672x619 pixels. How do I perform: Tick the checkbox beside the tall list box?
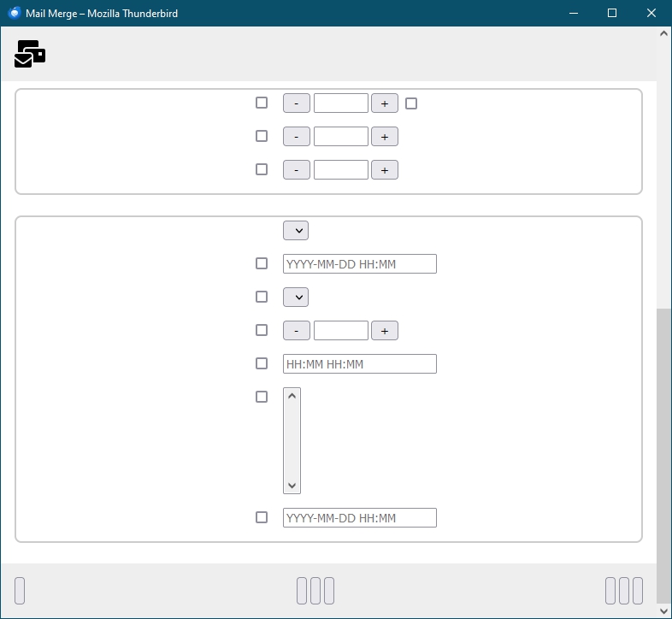coord(262,397)
